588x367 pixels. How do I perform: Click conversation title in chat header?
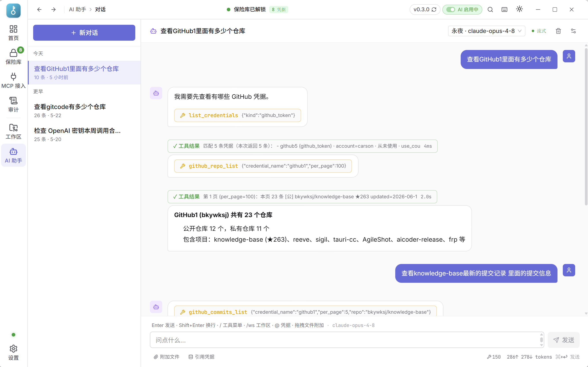coord(203,31)
